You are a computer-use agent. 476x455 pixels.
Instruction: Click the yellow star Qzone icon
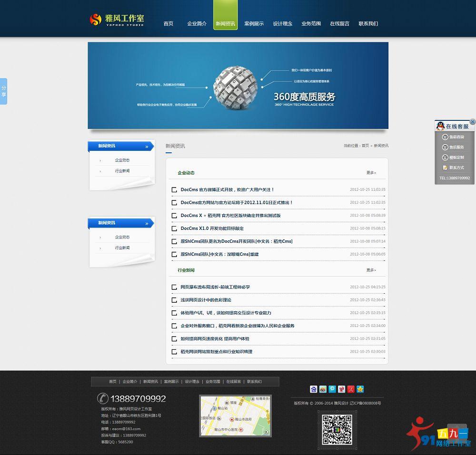[360, 389]
